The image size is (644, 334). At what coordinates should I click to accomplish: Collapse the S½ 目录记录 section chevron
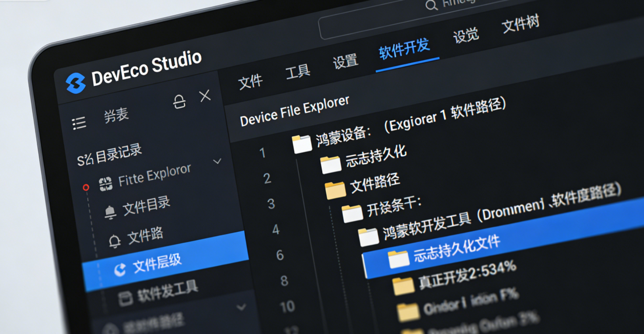[217, 161]
